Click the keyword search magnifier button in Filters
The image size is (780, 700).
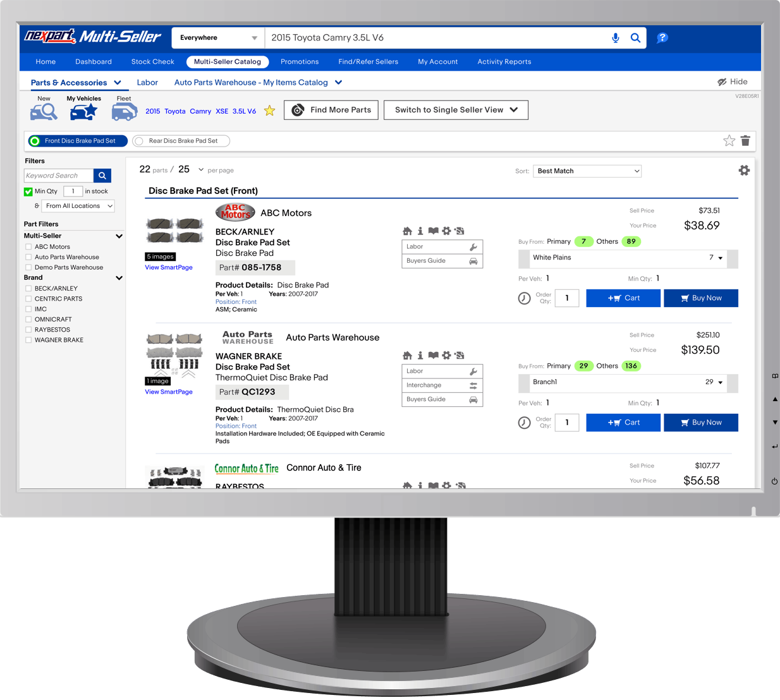tap(102, 176)
